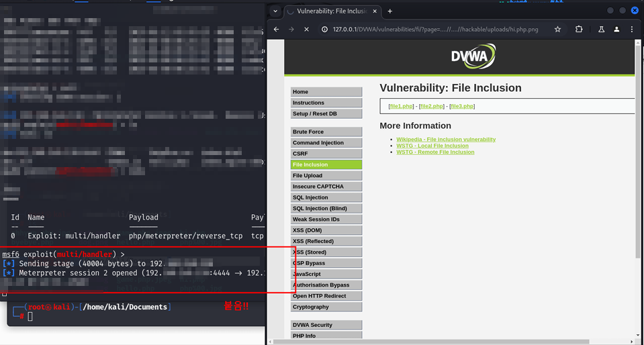Open the Chrome labs flask icon
Screen dimensions: 644x345
tap(601, 29)
